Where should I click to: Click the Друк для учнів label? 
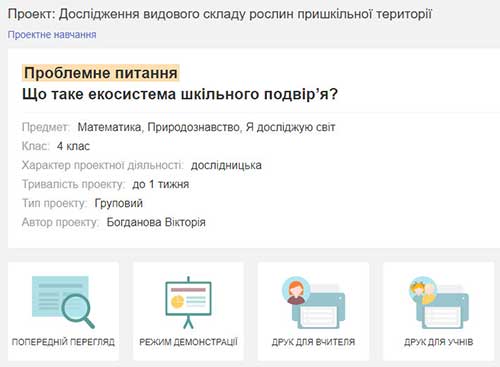[x=439, y=342]
